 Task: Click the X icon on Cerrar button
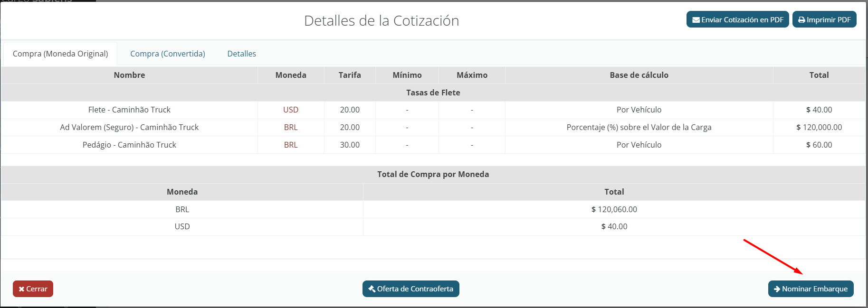click(x=21, y=289)
